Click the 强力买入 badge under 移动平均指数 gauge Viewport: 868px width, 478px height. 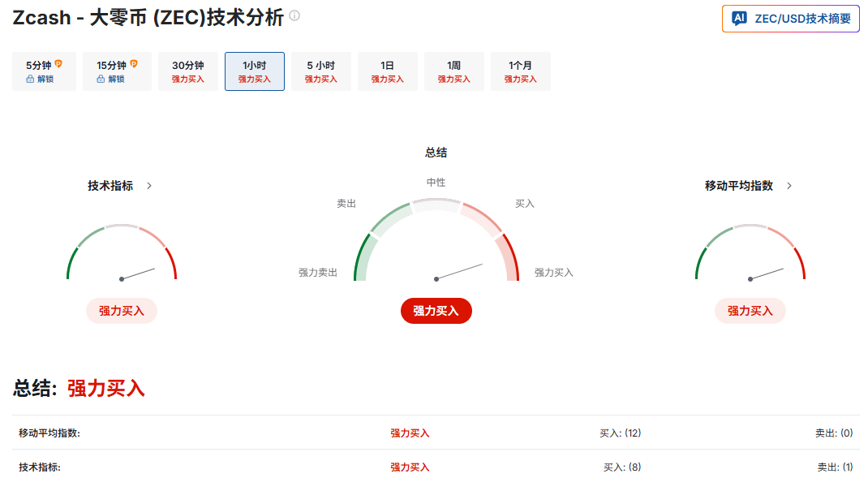coord(750,311)
